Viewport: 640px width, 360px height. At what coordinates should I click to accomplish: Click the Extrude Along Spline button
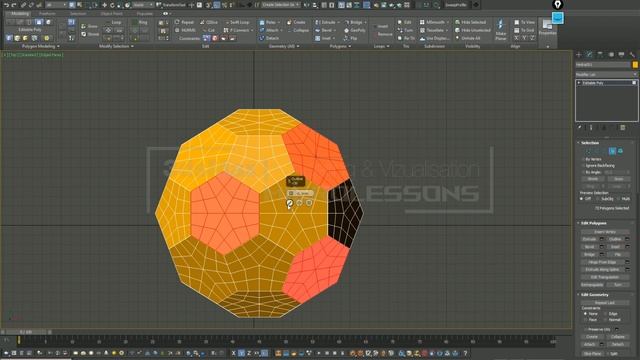pos(602,269)
